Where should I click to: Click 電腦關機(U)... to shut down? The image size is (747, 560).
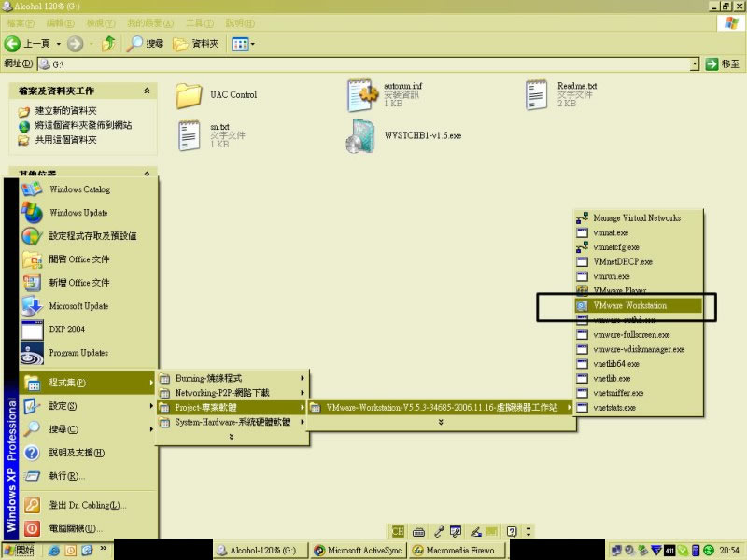pyautogui.click(x=89, y=528)
